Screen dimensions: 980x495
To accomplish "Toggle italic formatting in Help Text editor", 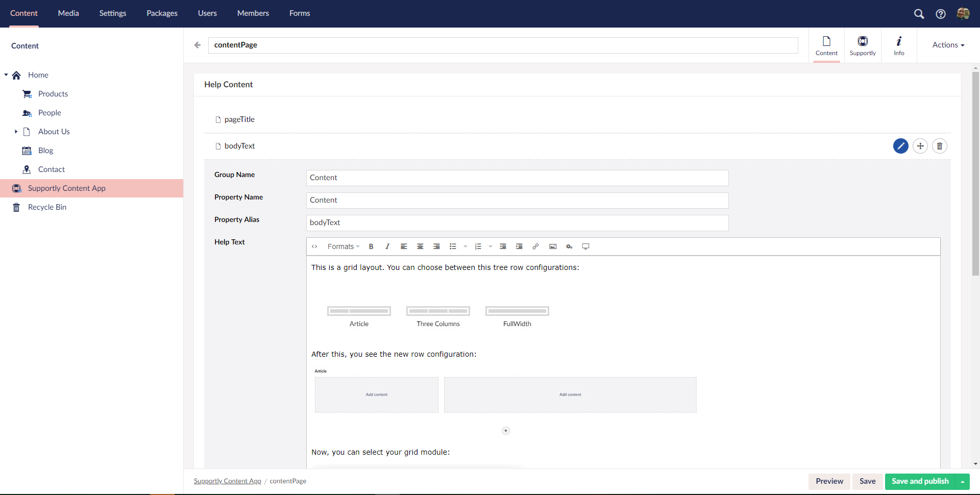I will click(387, 246).
